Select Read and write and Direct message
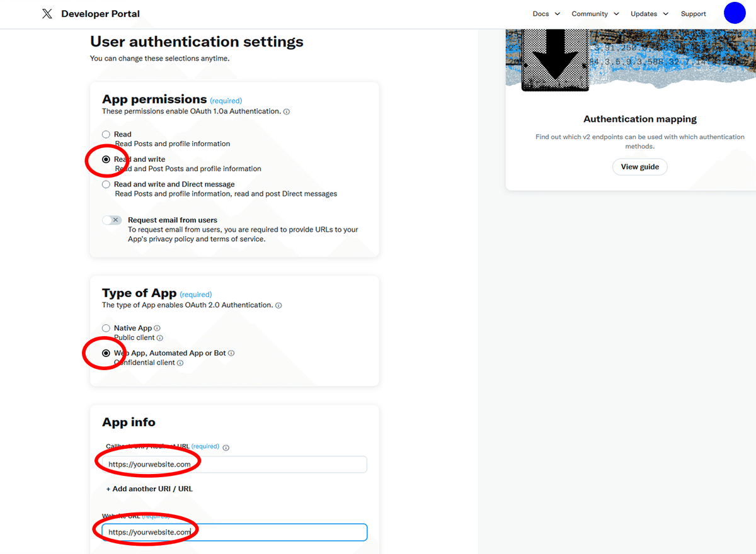The image size is (756, 554). tap(106, 184)
